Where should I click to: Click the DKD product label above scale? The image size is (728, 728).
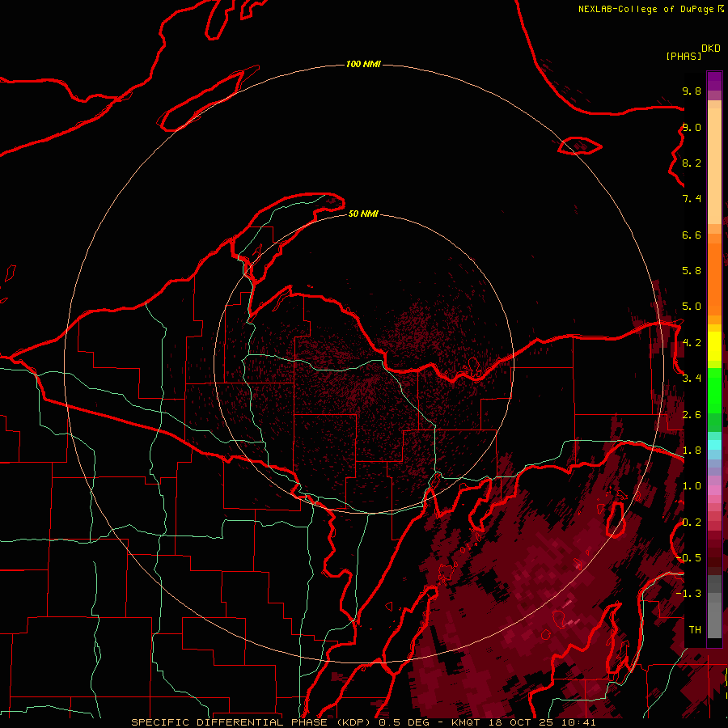(x=711, y=49)
